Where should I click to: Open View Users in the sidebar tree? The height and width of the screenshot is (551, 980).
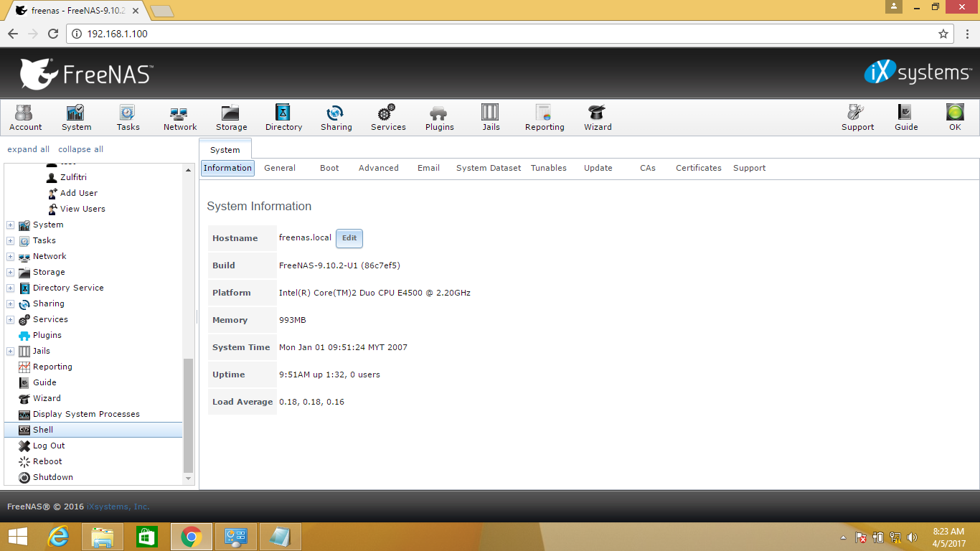coord(83,209)
